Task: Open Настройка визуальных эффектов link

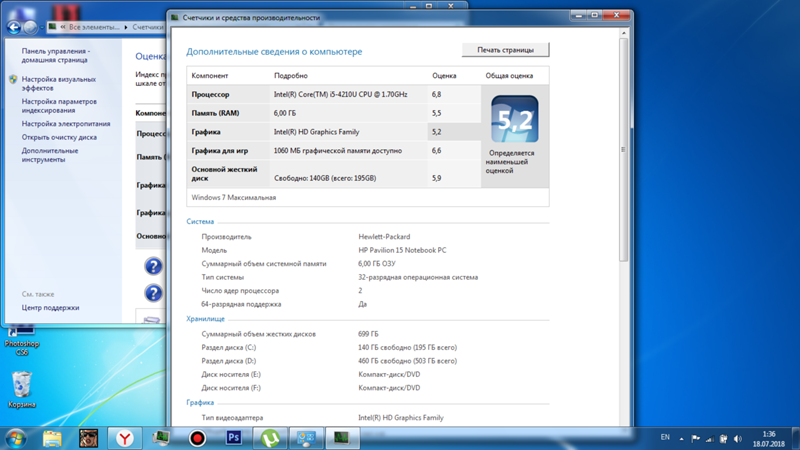Action: click(x=59, y=84)
